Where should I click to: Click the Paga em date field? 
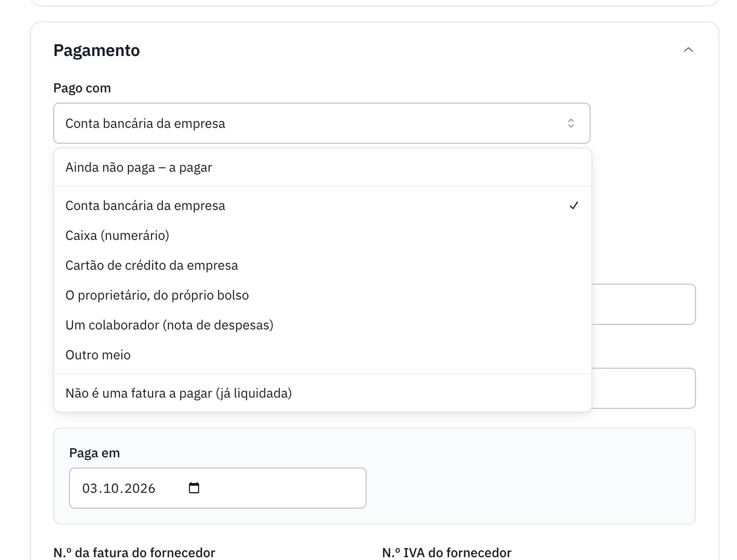218,488
